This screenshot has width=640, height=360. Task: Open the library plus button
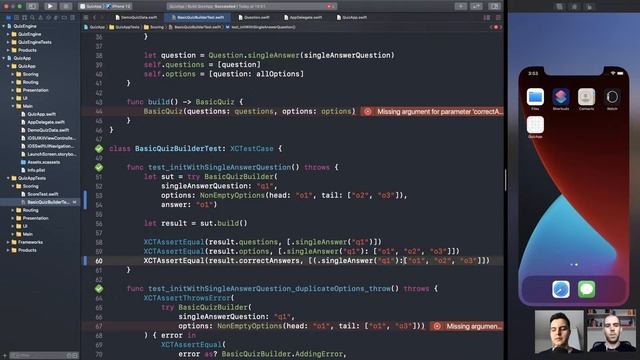tap(461, 6)
